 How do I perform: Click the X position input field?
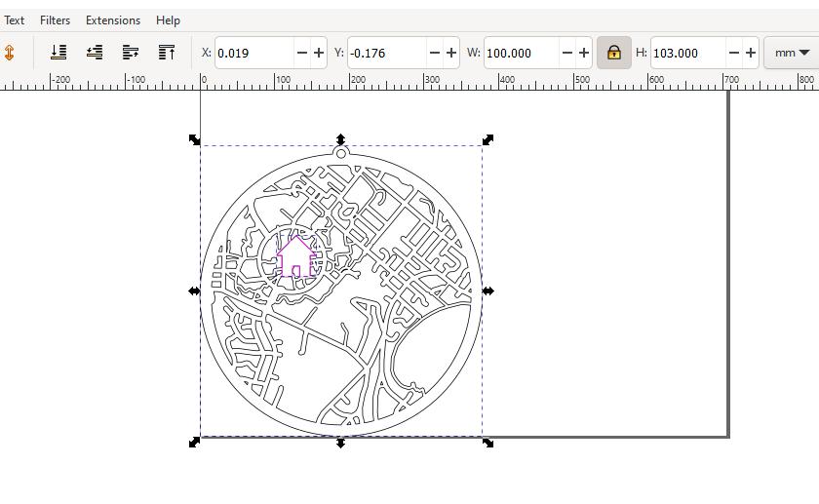pos(254,53)
